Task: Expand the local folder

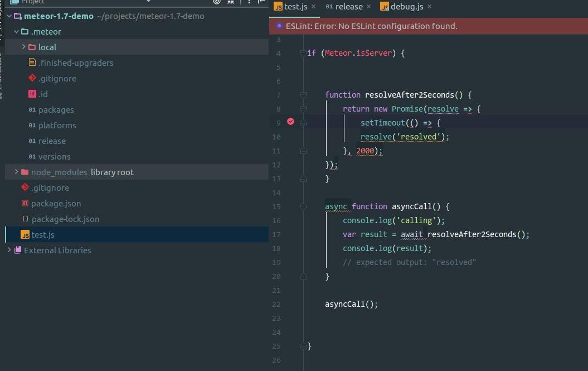Action: click(23, 46)
